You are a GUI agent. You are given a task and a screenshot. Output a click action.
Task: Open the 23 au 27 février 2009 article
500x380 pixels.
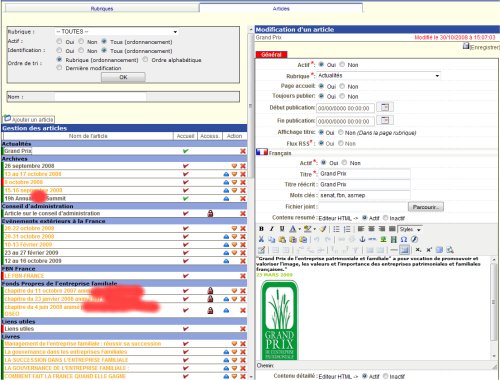(31, 253)
